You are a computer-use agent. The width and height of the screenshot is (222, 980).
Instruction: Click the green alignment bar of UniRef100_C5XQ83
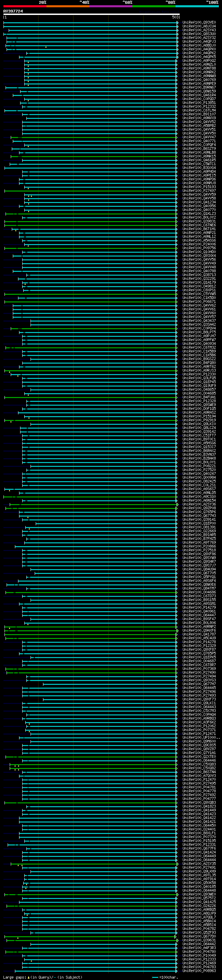[94, 764]
